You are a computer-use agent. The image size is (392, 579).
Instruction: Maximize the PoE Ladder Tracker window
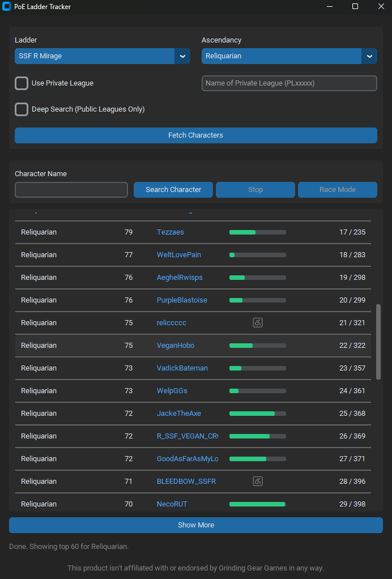[355, 6]
